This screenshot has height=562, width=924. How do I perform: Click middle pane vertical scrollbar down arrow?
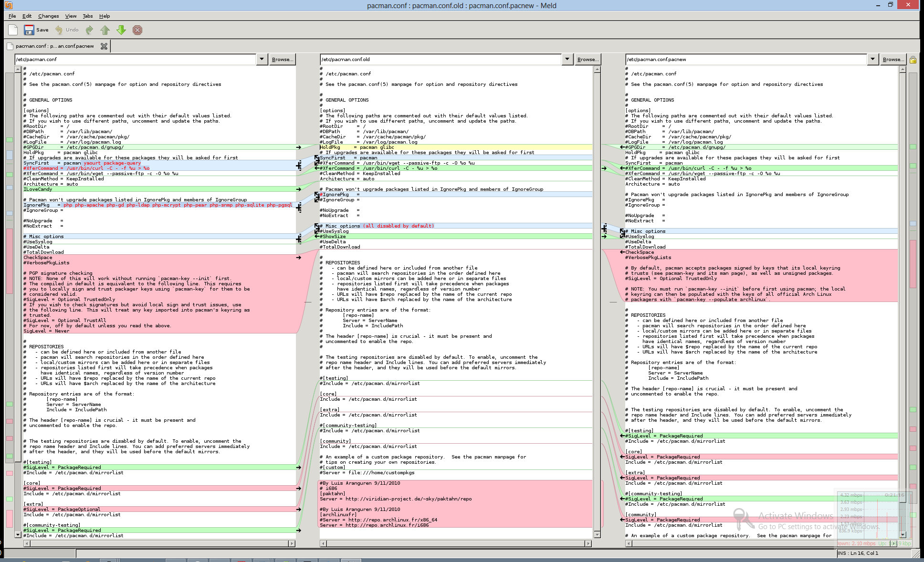597,535
